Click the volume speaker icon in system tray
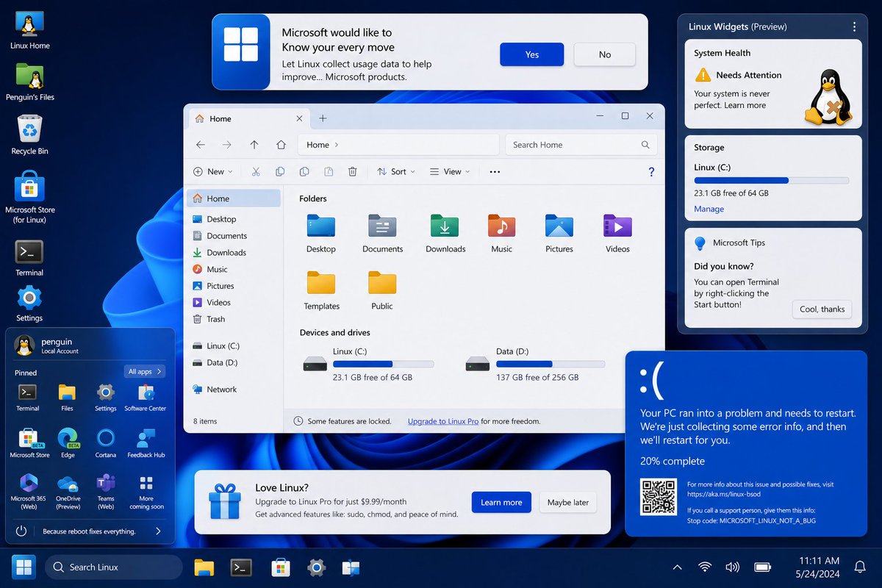The image size is (882, 588). tap(732, 567)
